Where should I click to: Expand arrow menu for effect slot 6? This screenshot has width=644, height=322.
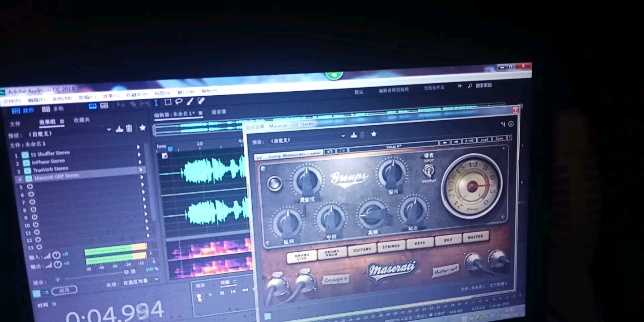coord(143,185)
